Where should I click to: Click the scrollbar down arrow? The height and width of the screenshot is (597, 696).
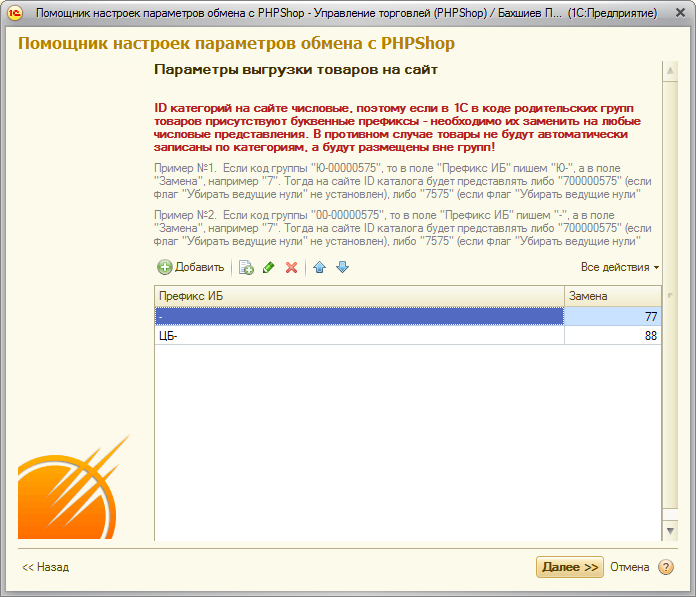pos(670,531)
